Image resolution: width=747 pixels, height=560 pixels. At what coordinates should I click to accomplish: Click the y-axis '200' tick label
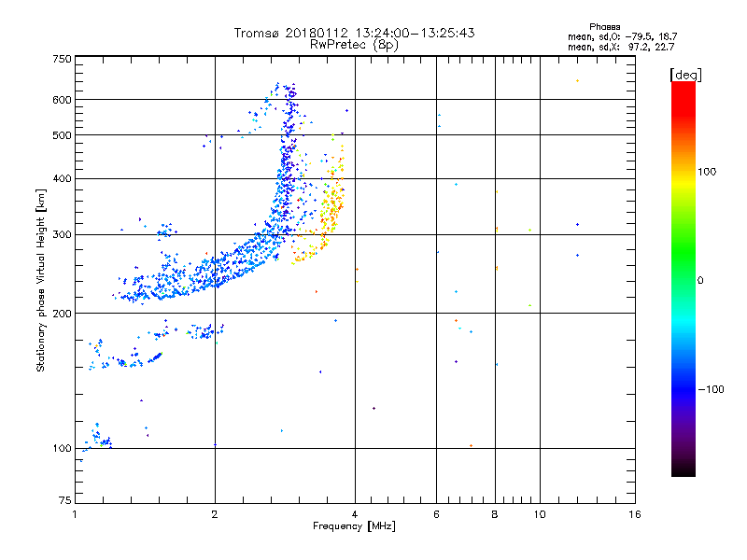point(62,314)
